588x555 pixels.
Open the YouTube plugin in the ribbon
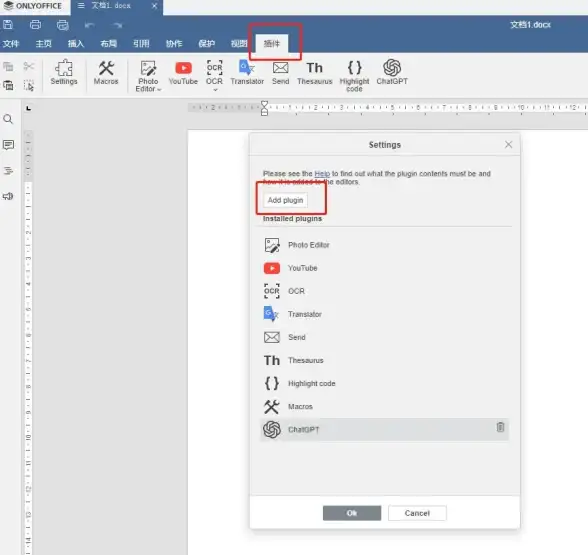point(183,73)
